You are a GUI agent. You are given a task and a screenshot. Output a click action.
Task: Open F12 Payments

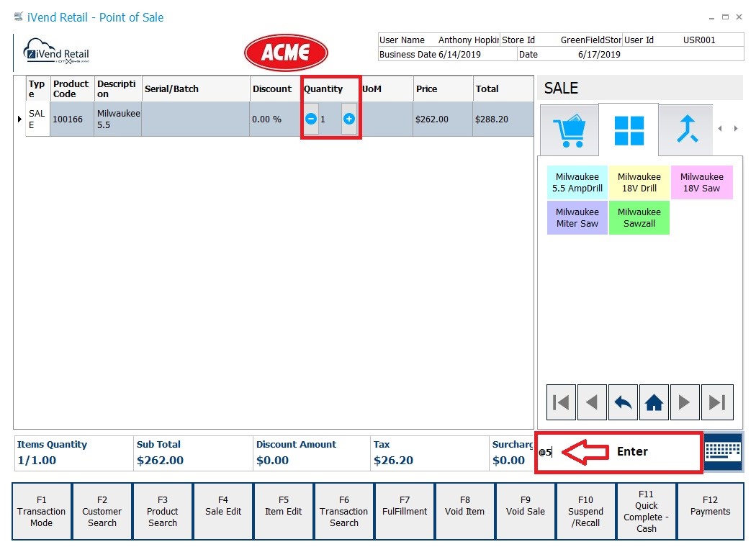[710, 512]
